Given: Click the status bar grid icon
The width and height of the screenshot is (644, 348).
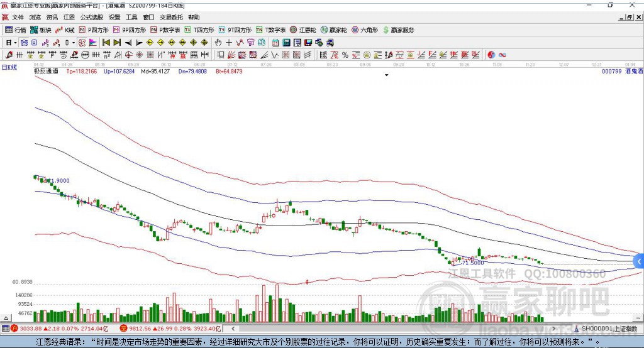Looking at the screenshot, I should pos(5,329).
